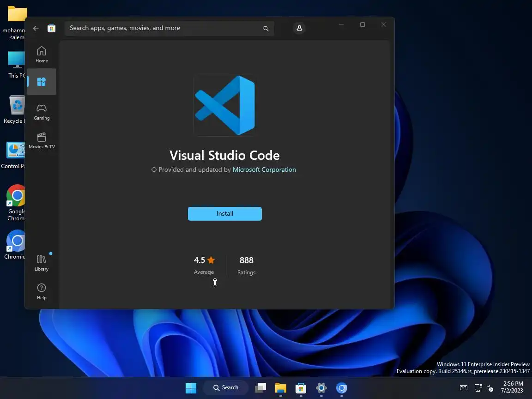Click the taskbar Search box
The width and height of the screenshot is (532, 399).
pyautogui.click(x=226, y=387)
